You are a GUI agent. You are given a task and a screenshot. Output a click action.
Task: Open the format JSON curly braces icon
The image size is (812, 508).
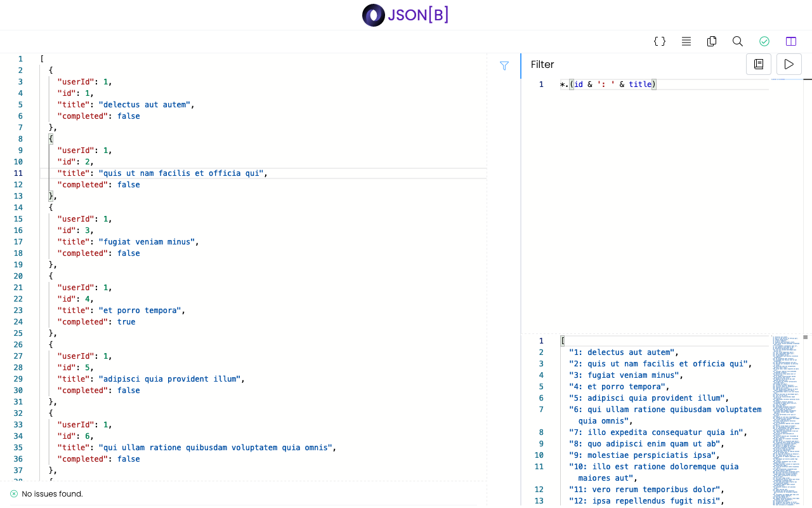[x=660, y=41]
